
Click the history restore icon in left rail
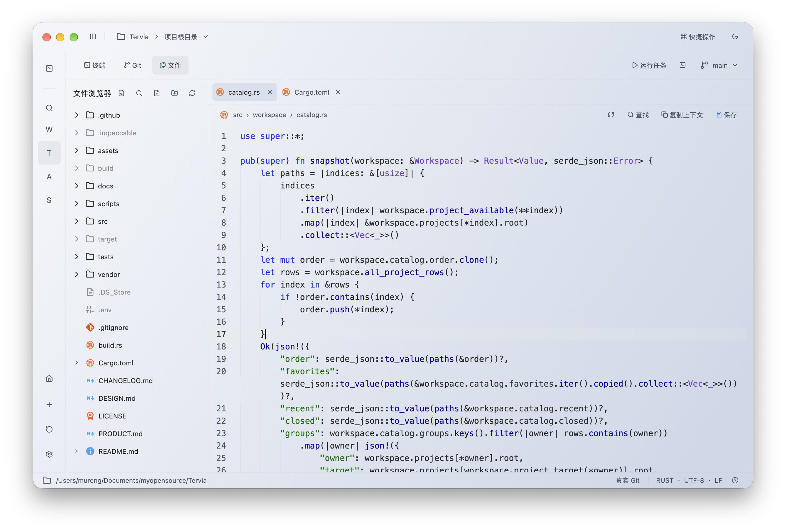(49, 429)
